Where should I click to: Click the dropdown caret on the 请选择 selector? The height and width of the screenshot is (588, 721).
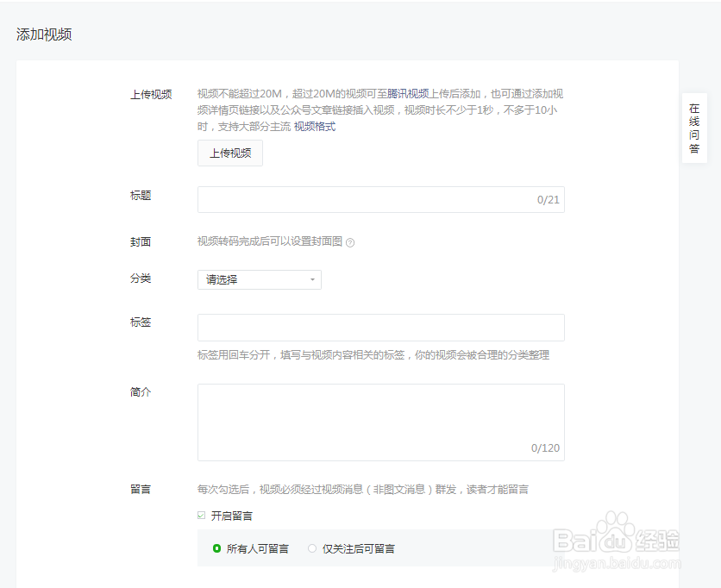point(310,279)
